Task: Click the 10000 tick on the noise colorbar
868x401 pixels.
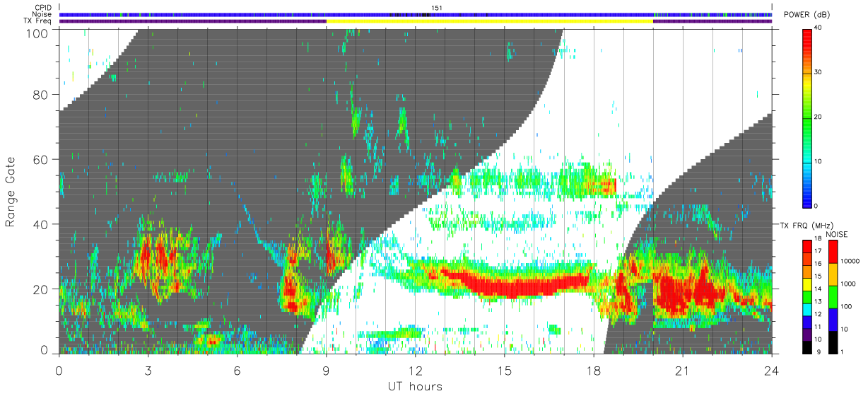Action: coord(851,260)
